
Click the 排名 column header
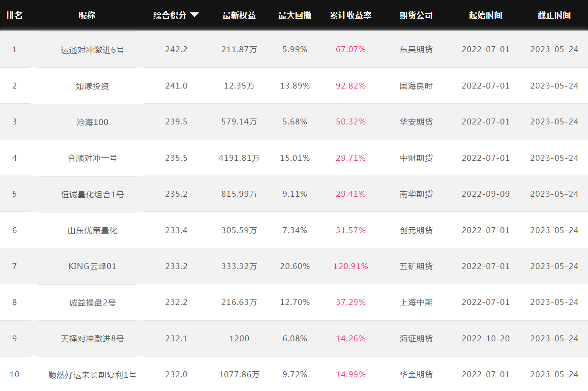tap(15, 15)
